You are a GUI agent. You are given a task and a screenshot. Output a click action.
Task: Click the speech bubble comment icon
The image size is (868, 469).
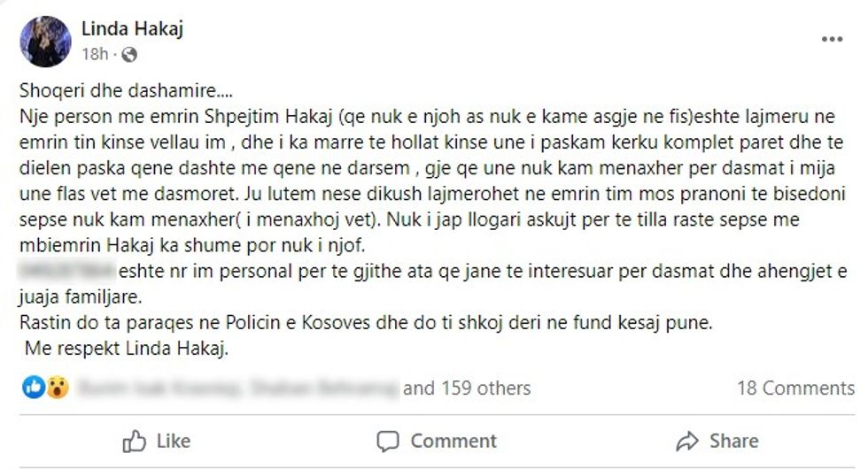pyautogui.click(x=388, y=441)
